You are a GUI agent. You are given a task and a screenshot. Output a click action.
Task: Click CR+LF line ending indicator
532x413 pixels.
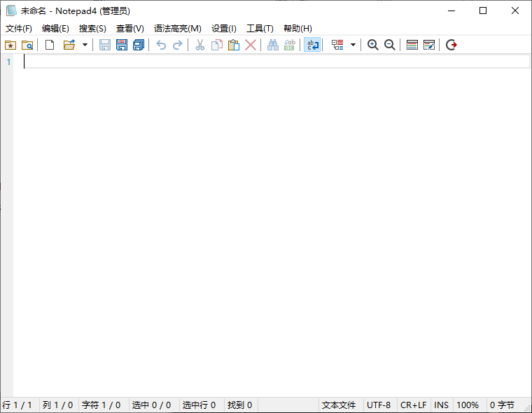pos(413,405)
